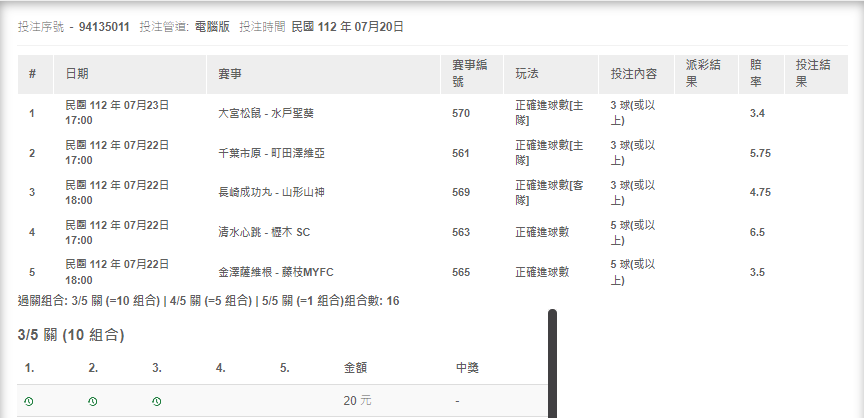864x418 pixels.
Task: Click pending clock icon under column 3
Action: click(156, 401)
